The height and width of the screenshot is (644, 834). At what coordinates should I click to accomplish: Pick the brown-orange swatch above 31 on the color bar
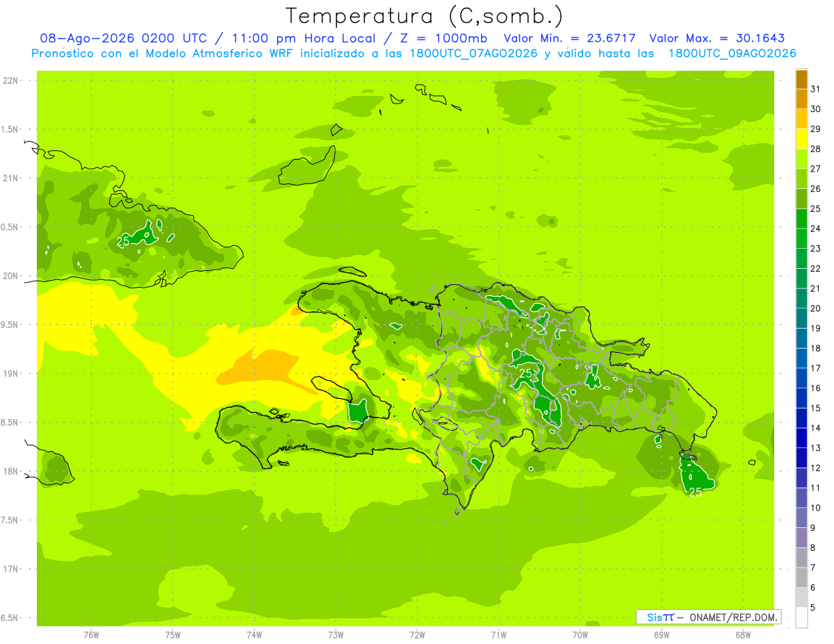pyautogui.click(x=801, y=79)
